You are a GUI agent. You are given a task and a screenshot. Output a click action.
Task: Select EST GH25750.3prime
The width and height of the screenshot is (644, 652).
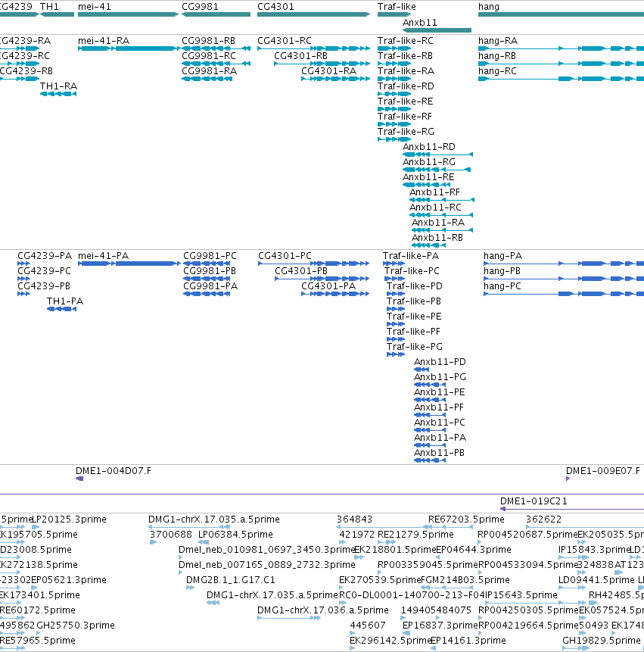point(76,625)
